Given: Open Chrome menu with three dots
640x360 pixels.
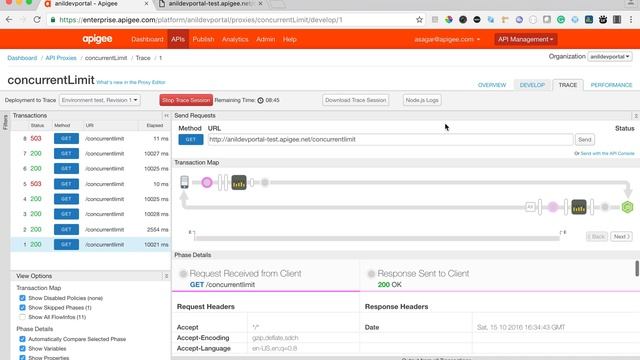Looking at the screenshot, I should click(x=631, y=20).
